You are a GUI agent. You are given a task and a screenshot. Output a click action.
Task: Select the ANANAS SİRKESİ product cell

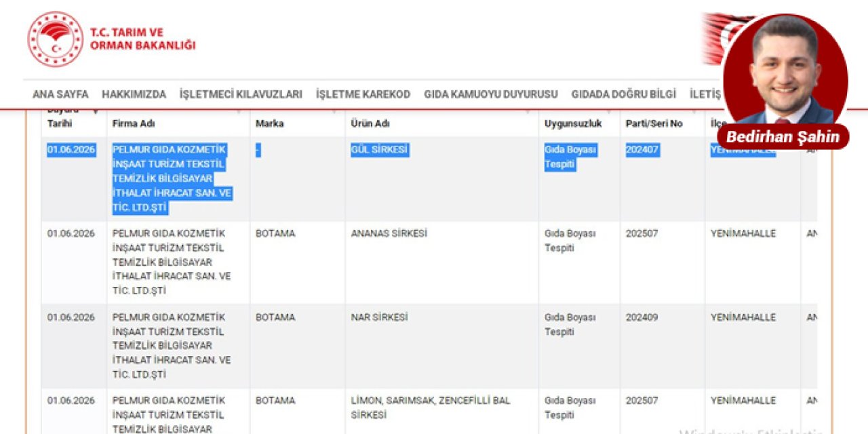[x=389, y=233]
